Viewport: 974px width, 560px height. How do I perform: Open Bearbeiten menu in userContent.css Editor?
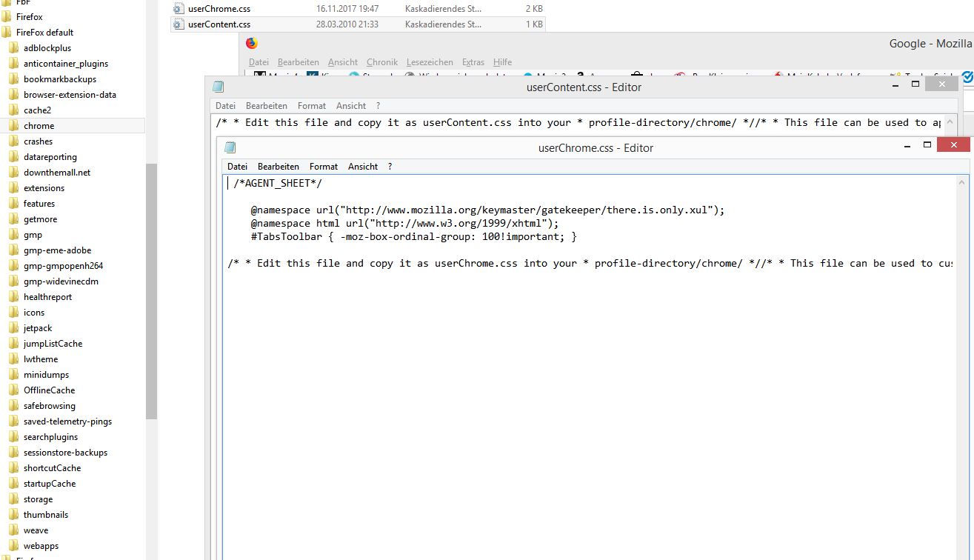click(267, 106)
